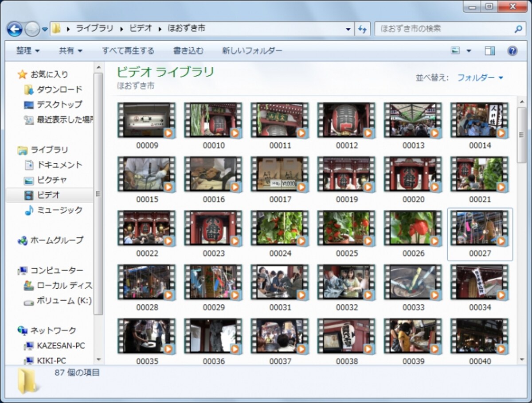Click the file list vertical scrollbar
The width and height of the screenshot is (532, 403).
[522, 229]
